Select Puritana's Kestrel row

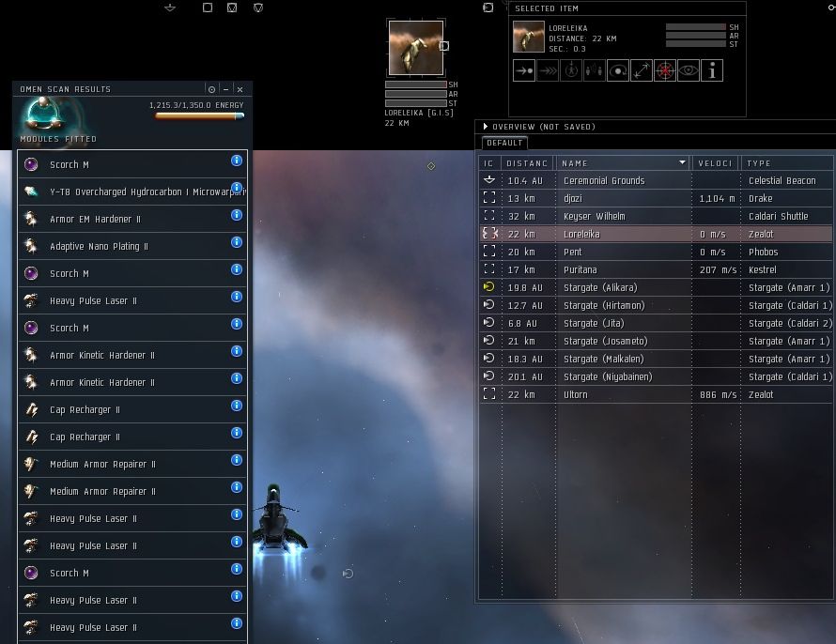657,269
